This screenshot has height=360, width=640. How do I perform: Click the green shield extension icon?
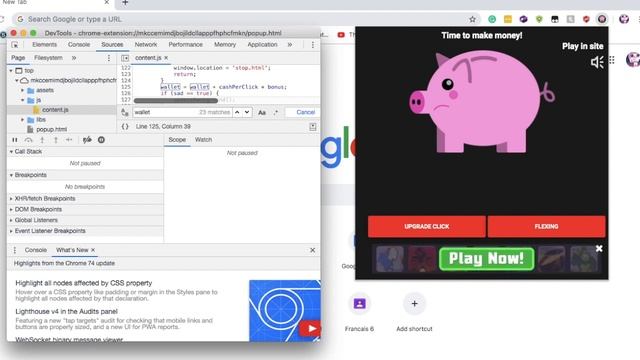(539, 19)
